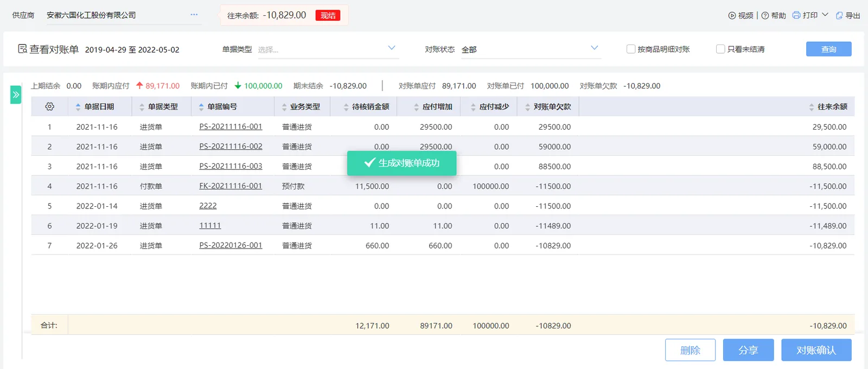This screenshot has height=369, width=868.
Task: Click the 导出 label
Action: tap(853, 16)
